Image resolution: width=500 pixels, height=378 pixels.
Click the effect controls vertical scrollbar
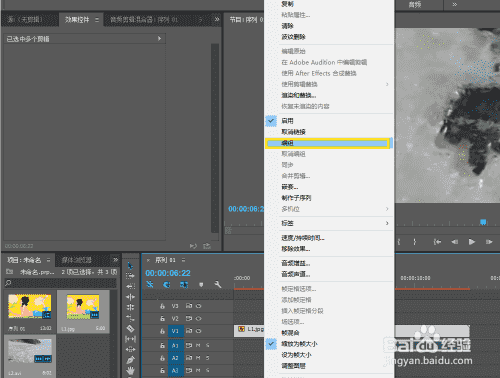pyautogui.click(x=215, y=138)
